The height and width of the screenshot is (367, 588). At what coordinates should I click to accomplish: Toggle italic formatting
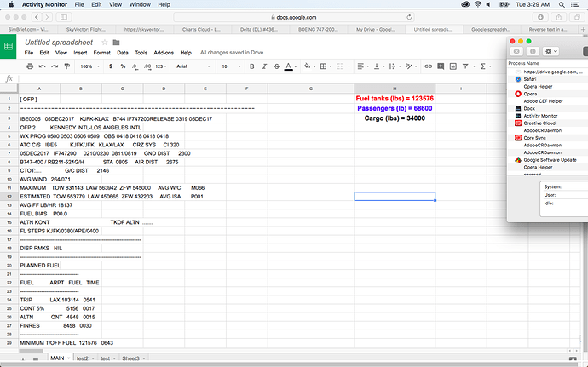(264, 66)
